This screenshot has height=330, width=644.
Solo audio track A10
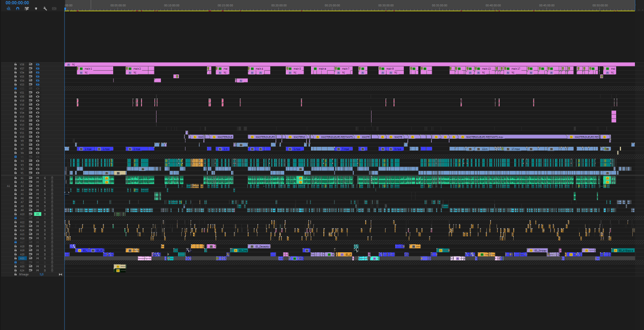[x=45, y=214]
